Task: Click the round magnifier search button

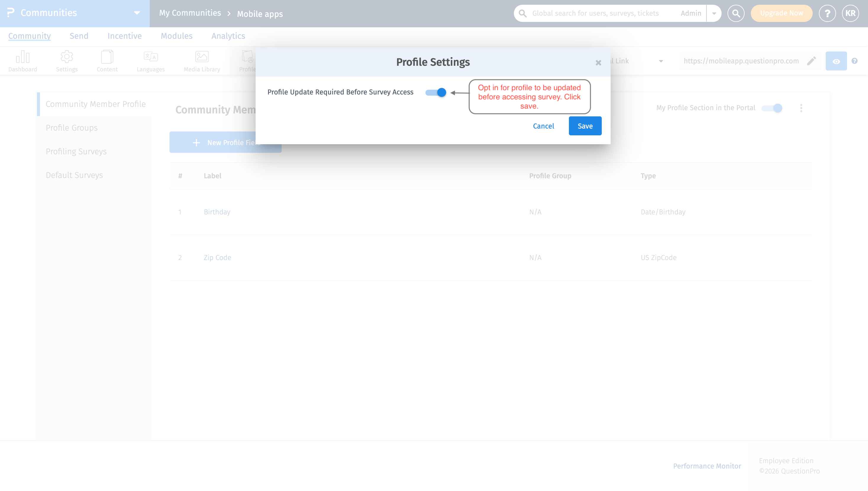Action: point(736,14)
